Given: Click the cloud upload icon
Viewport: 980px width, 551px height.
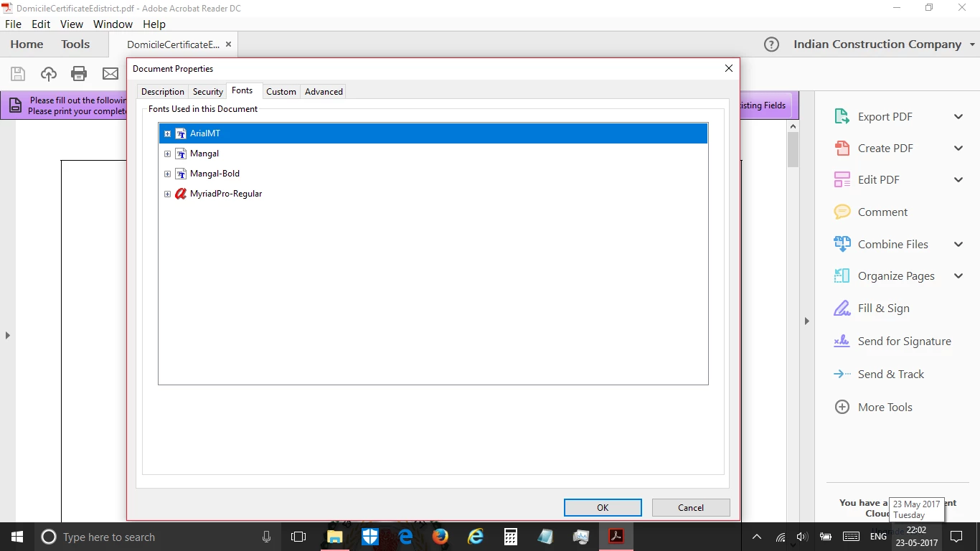Looking at the screenshot, I should 48,73.
